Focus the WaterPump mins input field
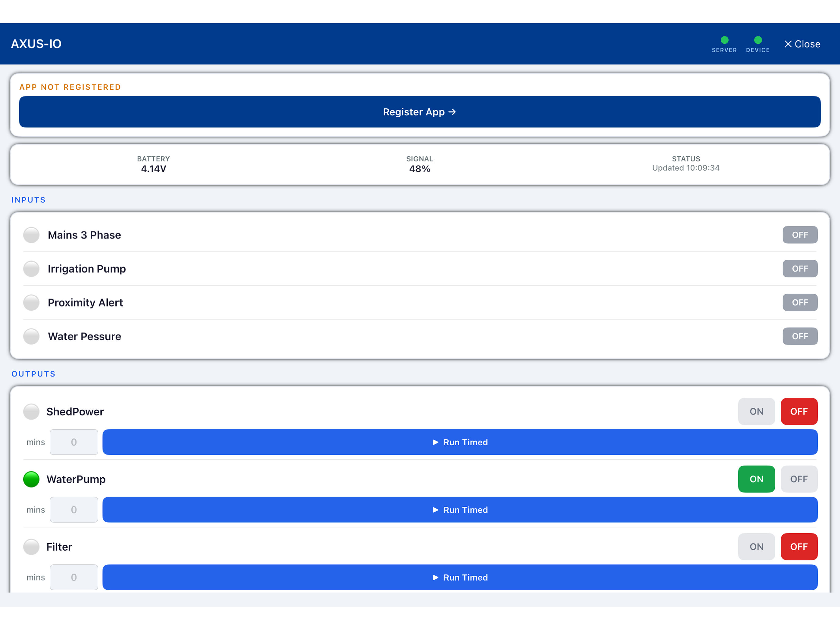This screenshot has width=840, height=630. [74, 510]
